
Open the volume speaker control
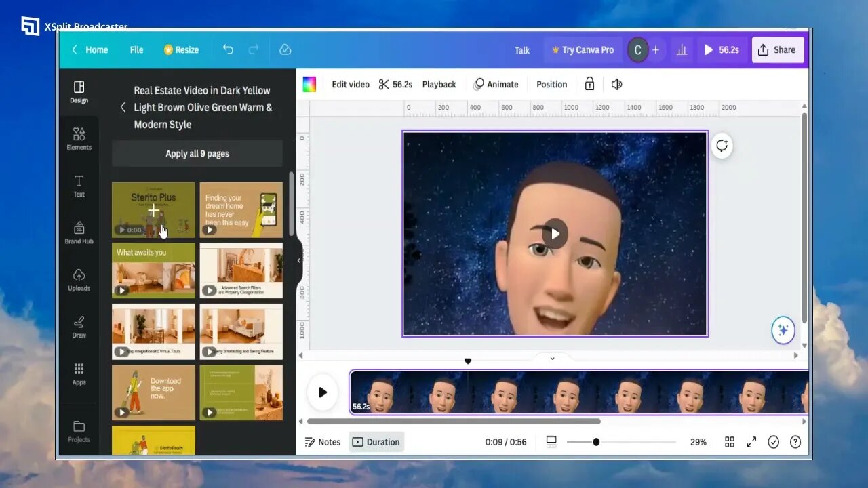(616, 84)
